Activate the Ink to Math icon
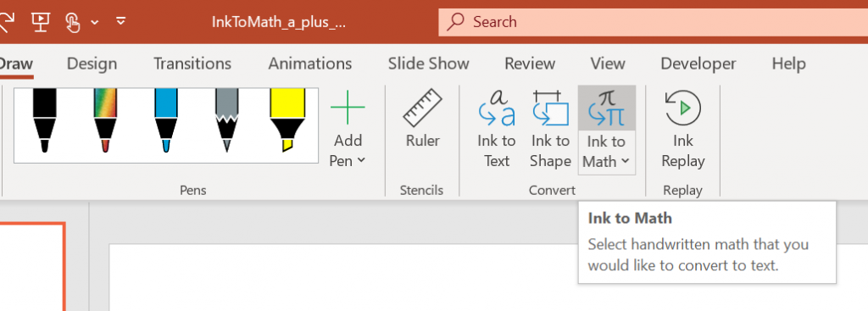This screenshot has width=868, height=311. (607, 108)
